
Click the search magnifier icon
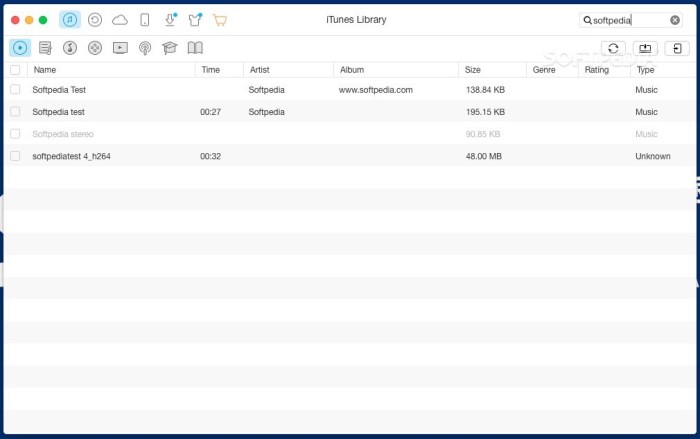(588, 20)
